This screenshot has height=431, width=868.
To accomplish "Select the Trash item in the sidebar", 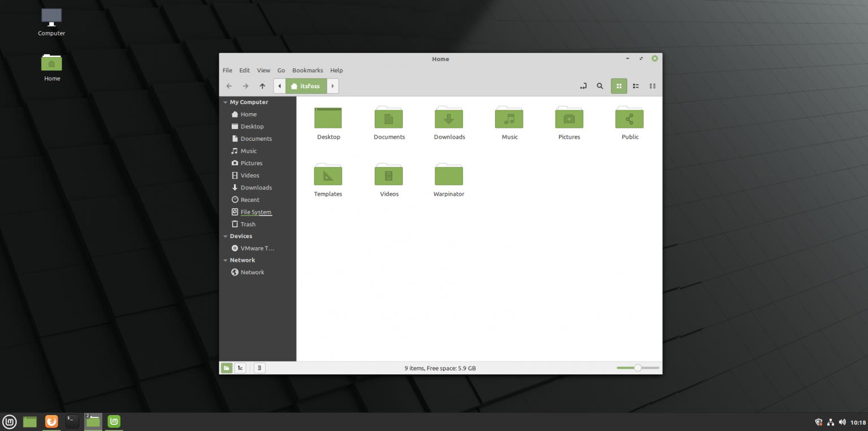I will pyautogui.click(x=247, y=224).
